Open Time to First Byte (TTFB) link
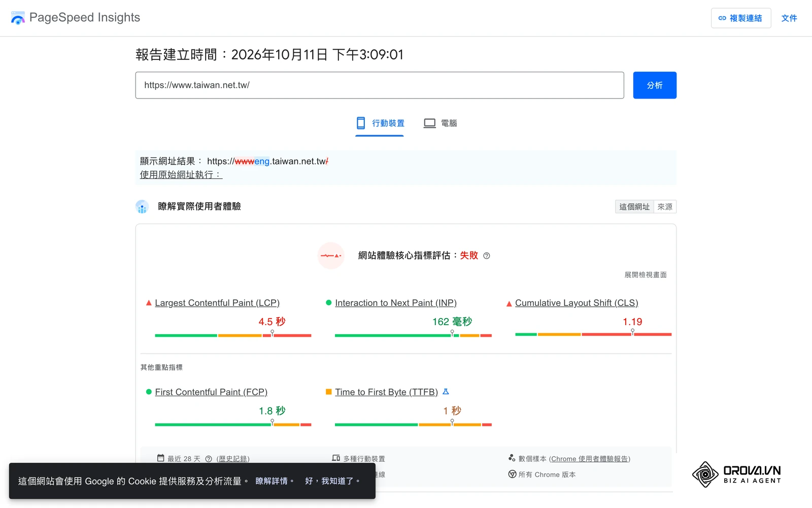The image size is (812, 508). (386, 392)
